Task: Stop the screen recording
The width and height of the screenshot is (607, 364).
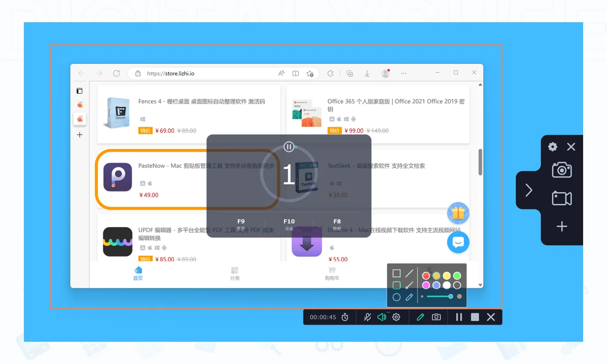Action: click(475, 317)
